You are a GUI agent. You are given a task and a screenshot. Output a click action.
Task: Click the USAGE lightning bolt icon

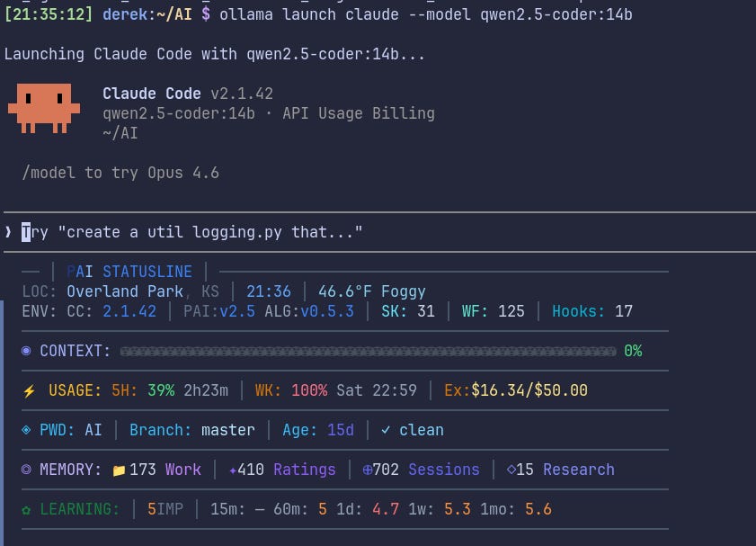(x=29, y=390)
